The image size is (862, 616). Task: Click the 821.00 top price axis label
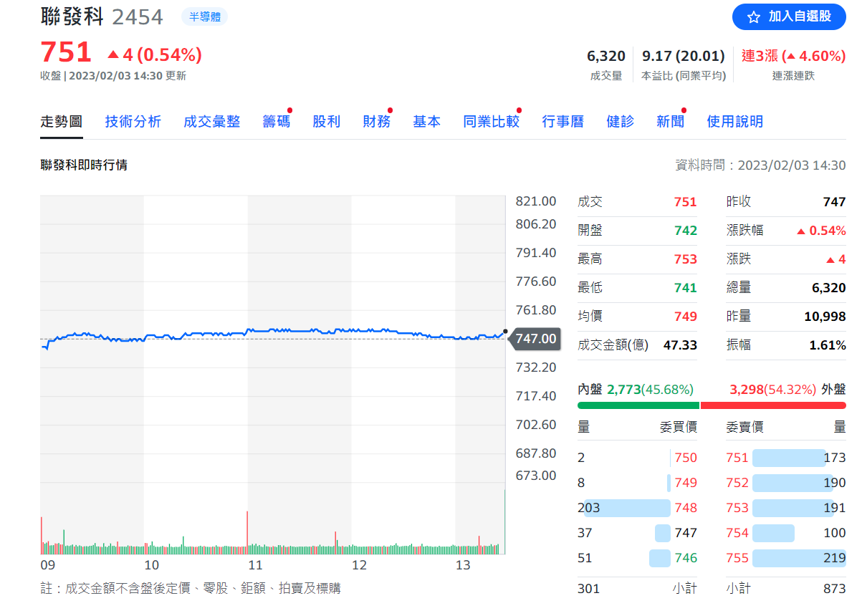tap(536, 201)
